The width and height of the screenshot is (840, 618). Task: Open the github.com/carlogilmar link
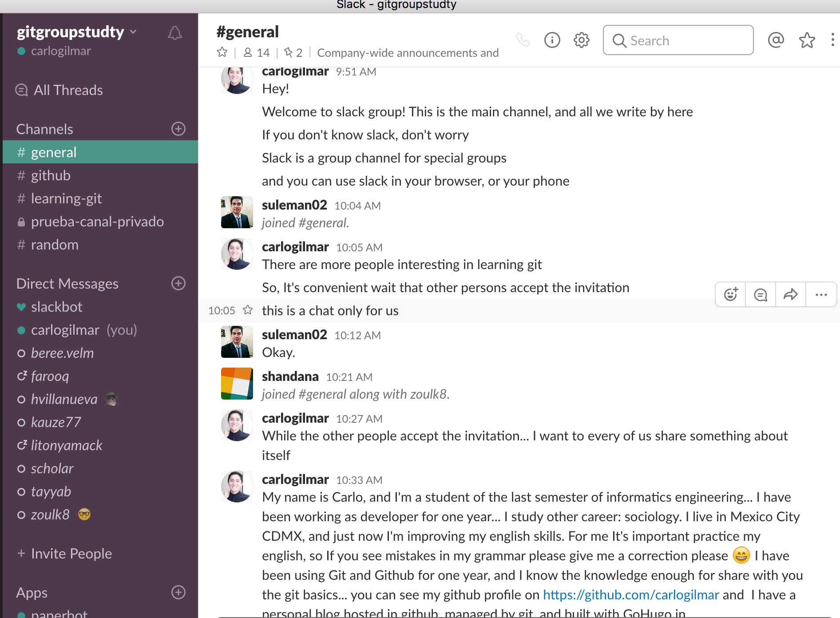coord(631,595)
